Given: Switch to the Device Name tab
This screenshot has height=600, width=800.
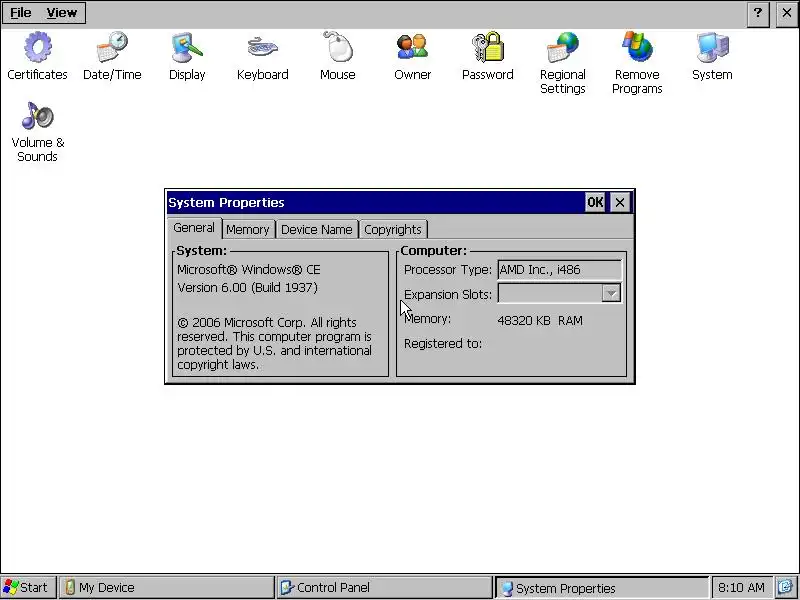Looking at the screenshot, I should coord(316,230).
